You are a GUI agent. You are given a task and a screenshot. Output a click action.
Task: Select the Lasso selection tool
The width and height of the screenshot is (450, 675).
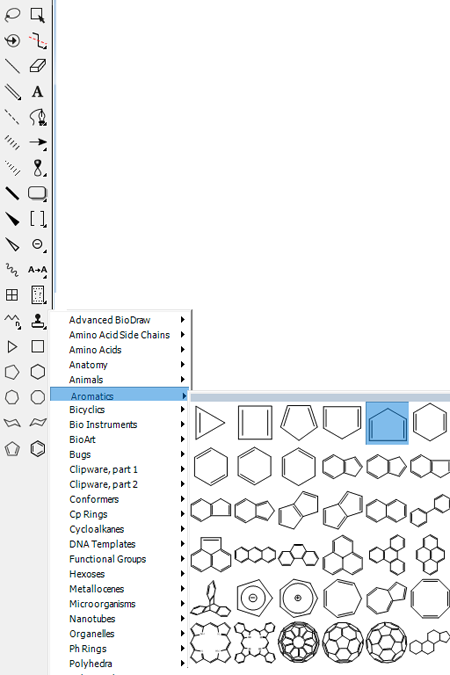[x=12, y=15]
